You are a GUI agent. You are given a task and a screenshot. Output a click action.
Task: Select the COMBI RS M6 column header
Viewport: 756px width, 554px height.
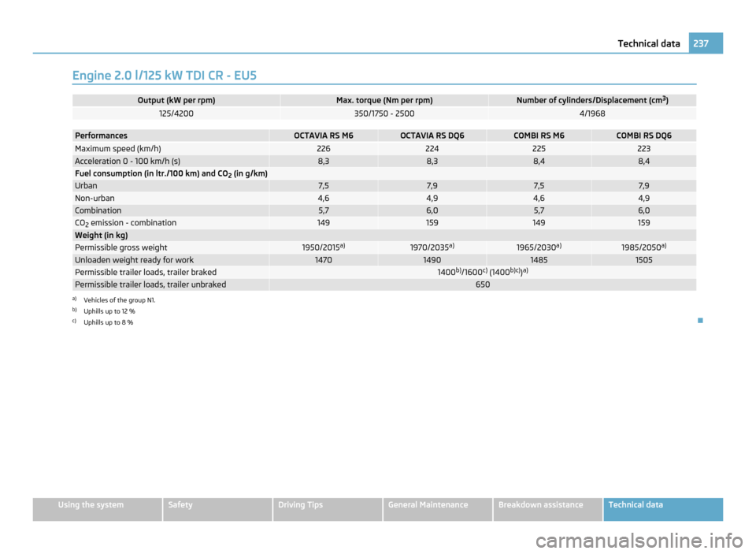coord(539,136)
